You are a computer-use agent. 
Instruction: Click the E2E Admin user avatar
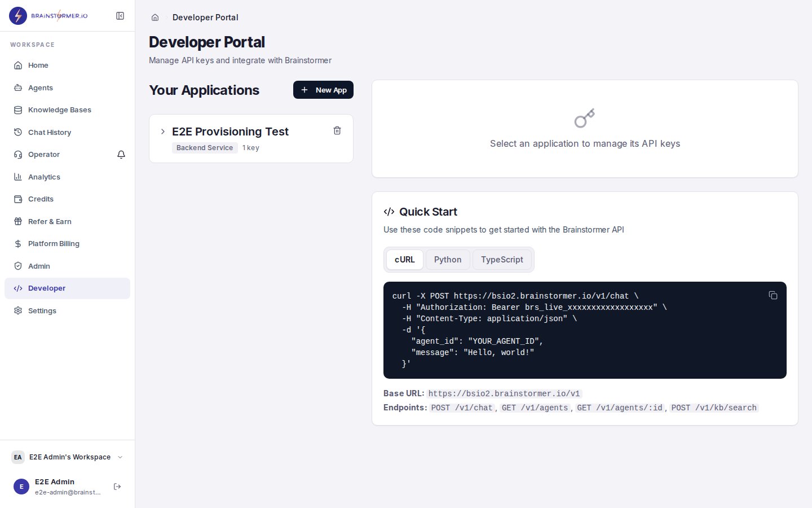coord(21,487)
